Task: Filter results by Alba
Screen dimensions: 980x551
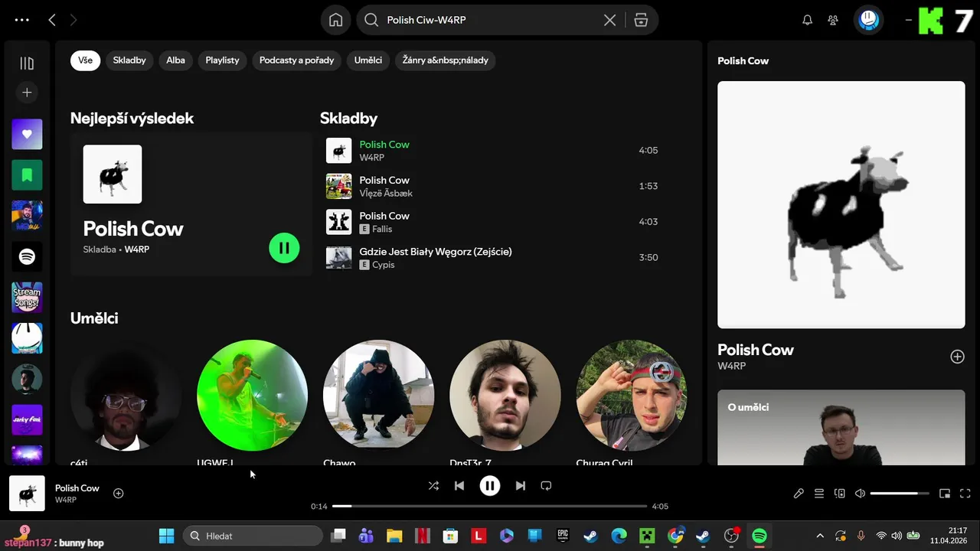Action: pyautogui.click(x=176, y=60)
